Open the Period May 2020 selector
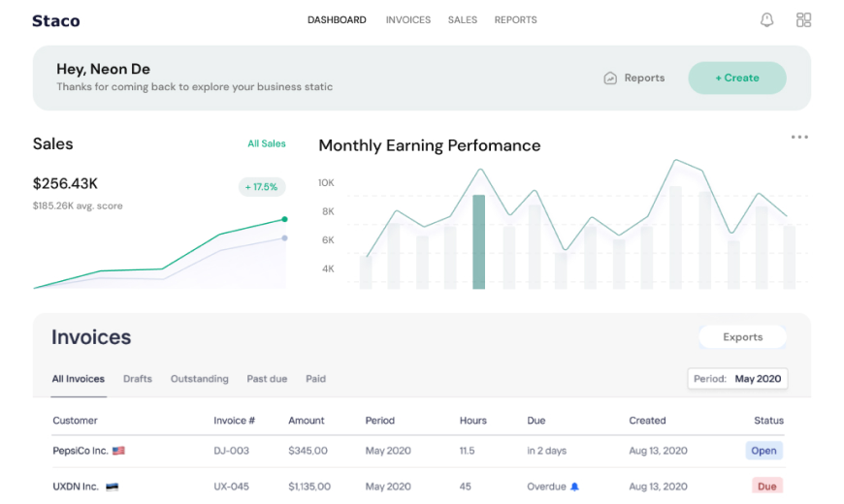 [737, 379]
